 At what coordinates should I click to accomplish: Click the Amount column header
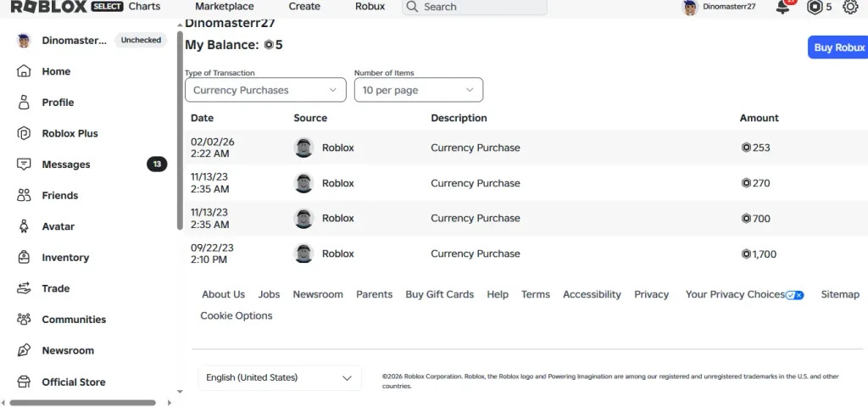(x=759, y=118)
